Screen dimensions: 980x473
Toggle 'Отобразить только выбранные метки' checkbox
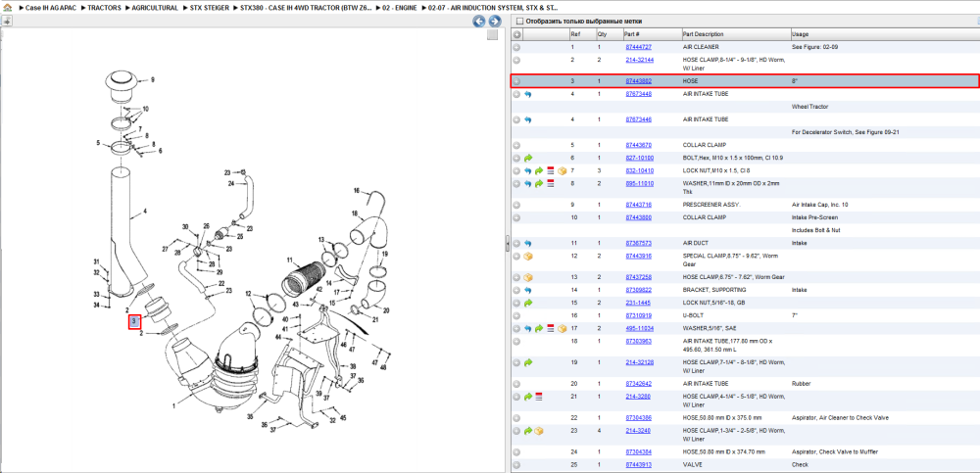pos(518,22)
